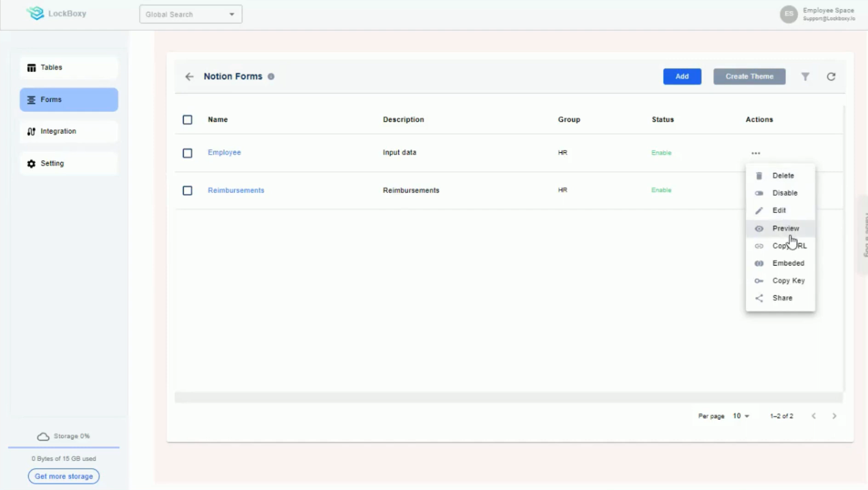Click the eye icon for Preview
This screenshot has height=490, width=868.
759,229
